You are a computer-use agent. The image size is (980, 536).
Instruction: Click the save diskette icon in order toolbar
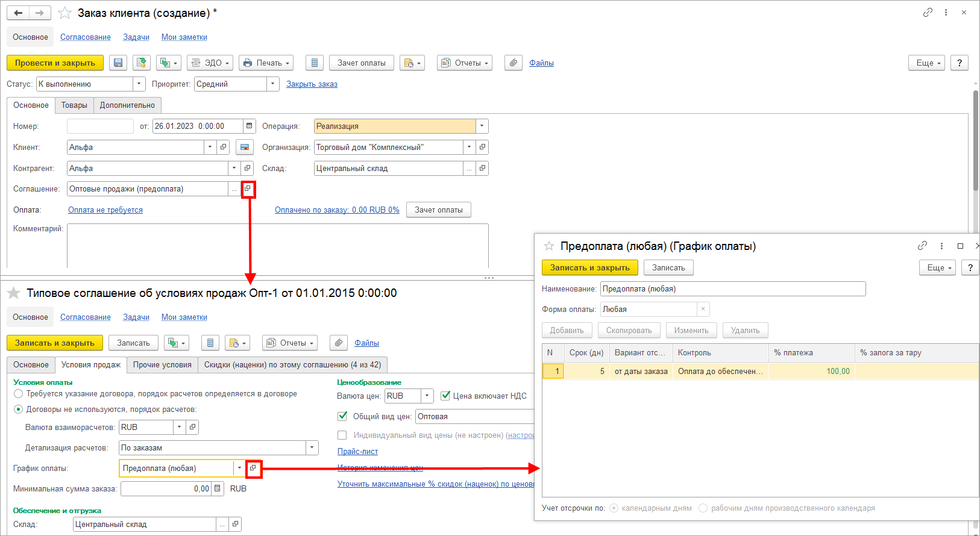[x=118, y=63]
